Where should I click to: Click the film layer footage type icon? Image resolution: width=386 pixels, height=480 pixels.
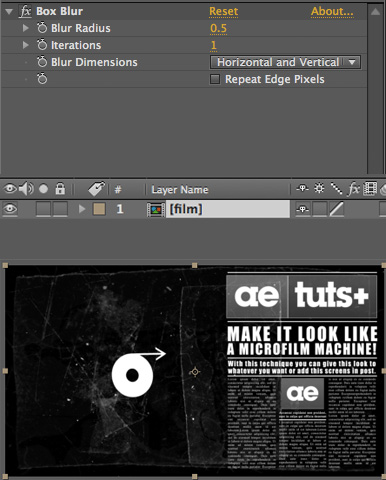(x=156, y=210)
